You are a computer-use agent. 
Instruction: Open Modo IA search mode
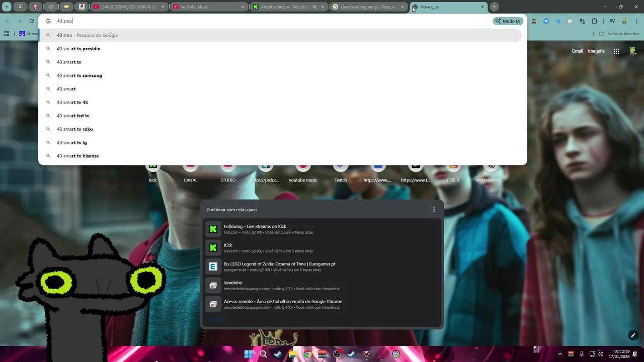click(x=508, y=21)
